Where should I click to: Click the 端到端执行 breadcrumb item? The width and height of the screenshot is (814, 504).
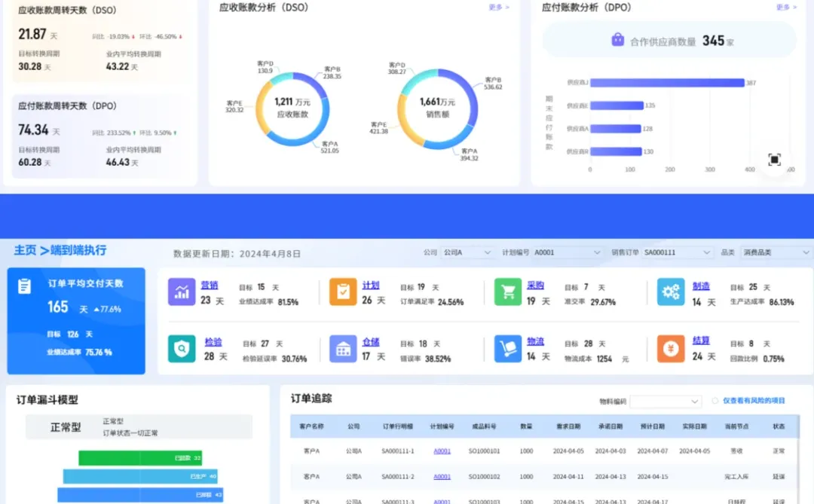click(x=78, y=250)
